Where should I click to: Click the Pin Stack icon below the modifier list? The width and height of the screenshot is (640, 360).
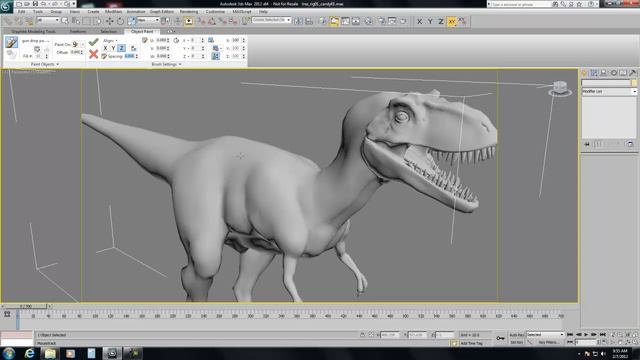coord(587,144)
